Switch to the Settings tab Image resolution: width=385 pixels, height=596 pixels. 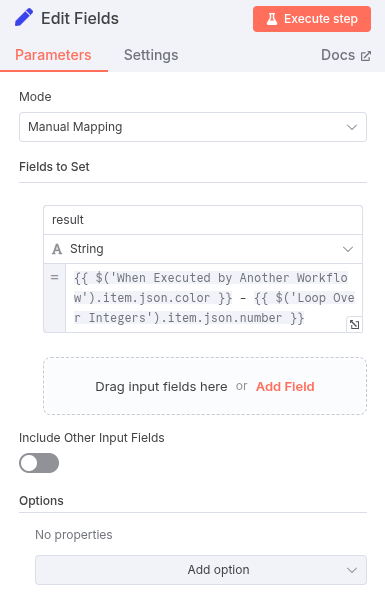[151, 55]
